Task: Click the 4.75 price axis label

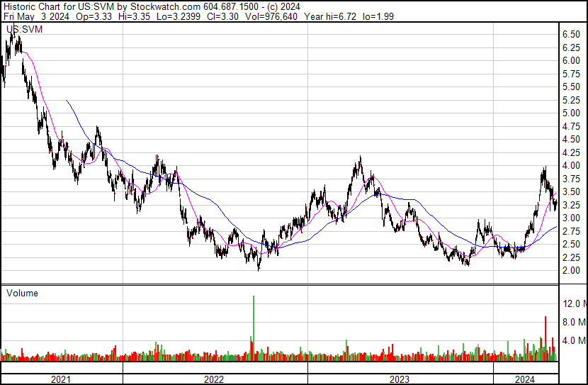Action: (x=571, y=126)
